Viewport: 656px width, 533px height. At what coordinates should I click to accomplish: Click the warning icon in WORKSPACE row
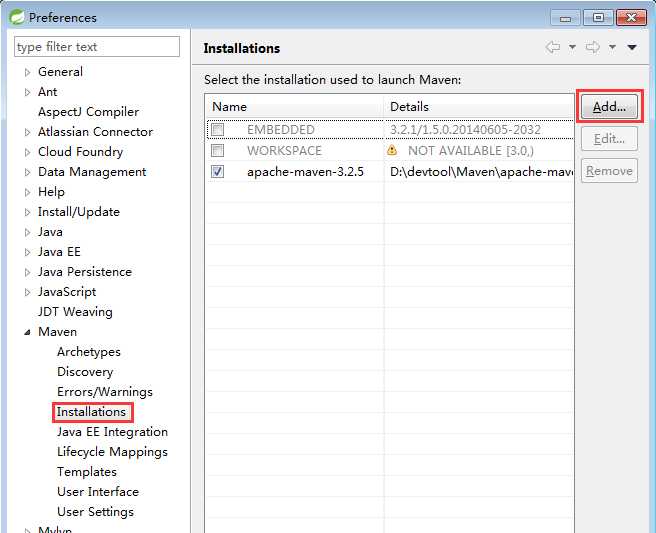392,150
